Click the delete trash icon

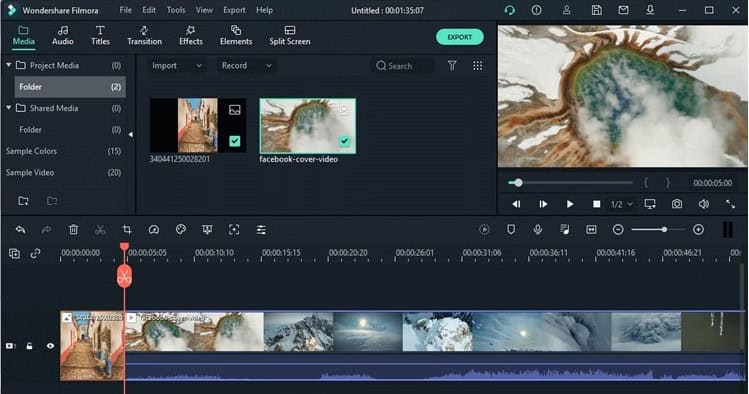[73, 230]
